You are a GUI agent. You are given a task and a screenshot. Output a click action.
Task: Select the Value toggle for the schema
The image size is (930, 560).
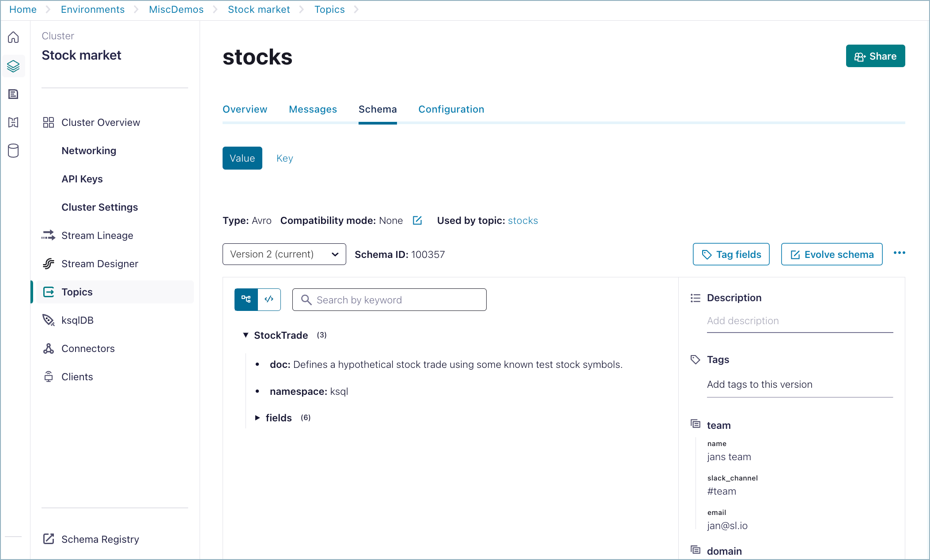(x=242, y=158)
